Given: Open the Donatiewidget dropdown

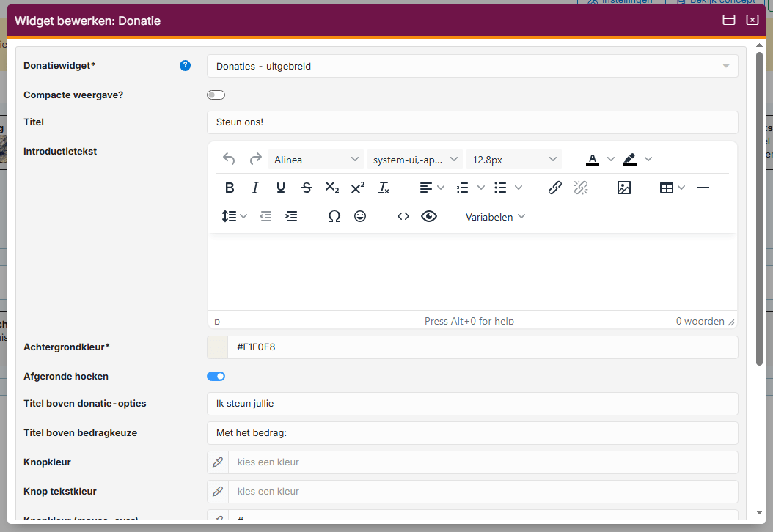Looking at the screenshot, I should (x=472, y=66).
